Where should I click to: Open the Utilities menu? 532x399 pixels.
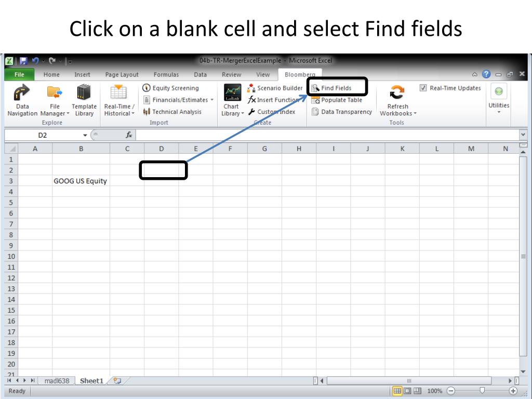pos(499,99)
